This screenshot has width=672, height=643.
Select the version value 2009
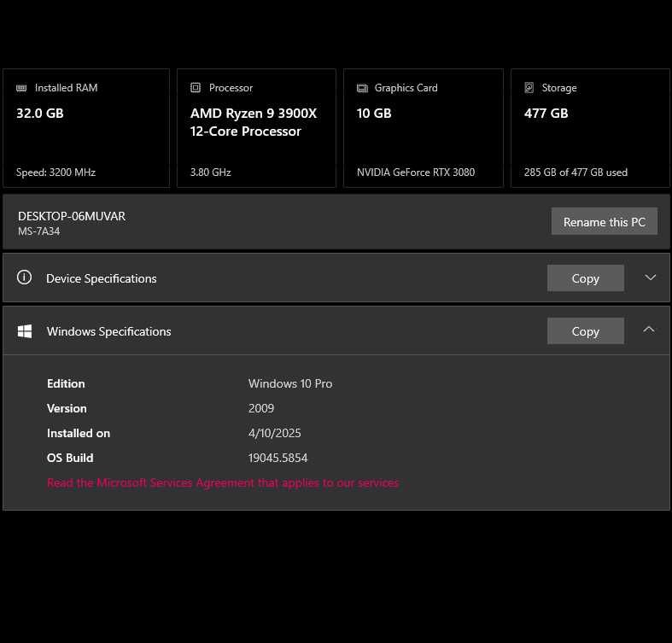click(x=261, y=408)
